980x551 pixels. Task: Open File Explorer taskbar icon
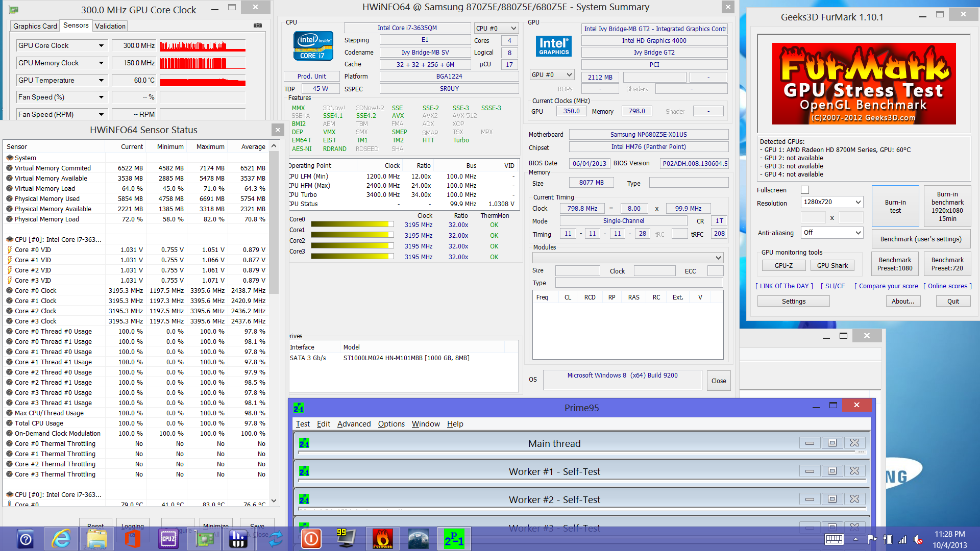coord(97,539)
